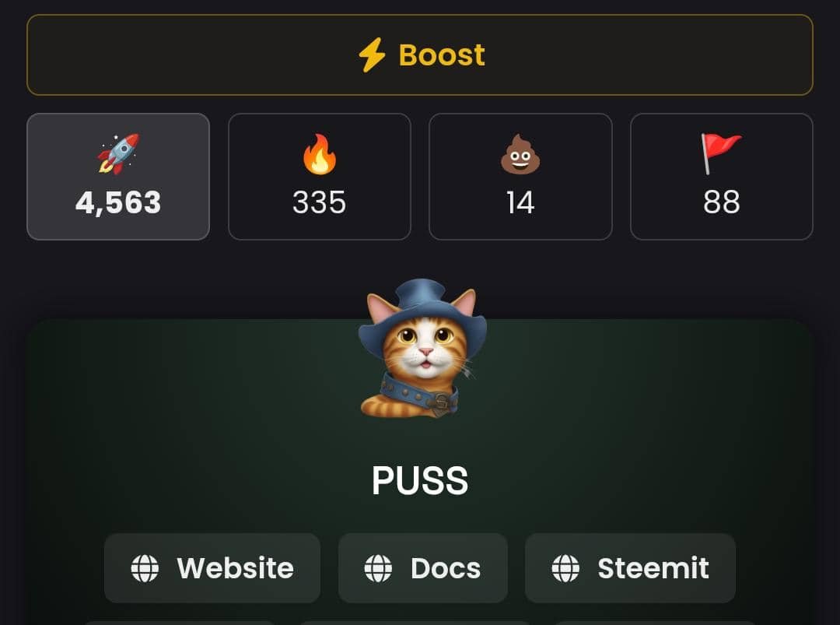Click the cut-off button beneath Docs
Image resolution: width=840 pixels, height=625 pixels.
click(x=415, y=623)
